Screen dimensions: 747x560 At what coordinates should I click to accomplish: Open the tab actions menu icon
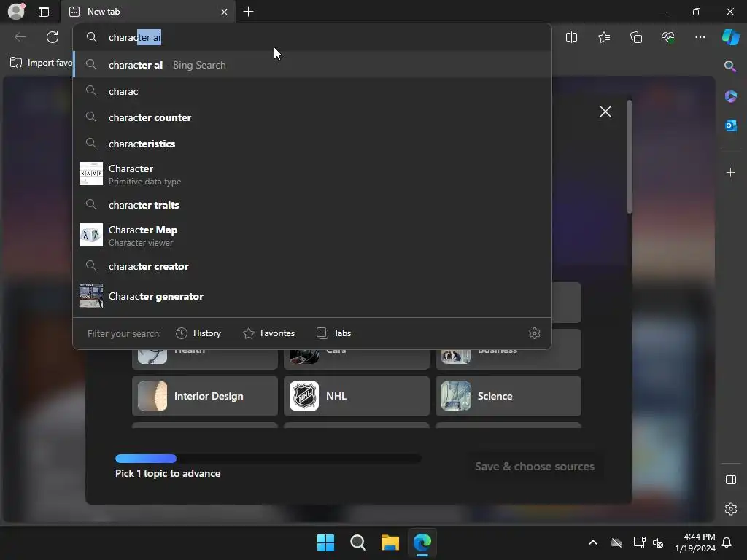point(44,12)
